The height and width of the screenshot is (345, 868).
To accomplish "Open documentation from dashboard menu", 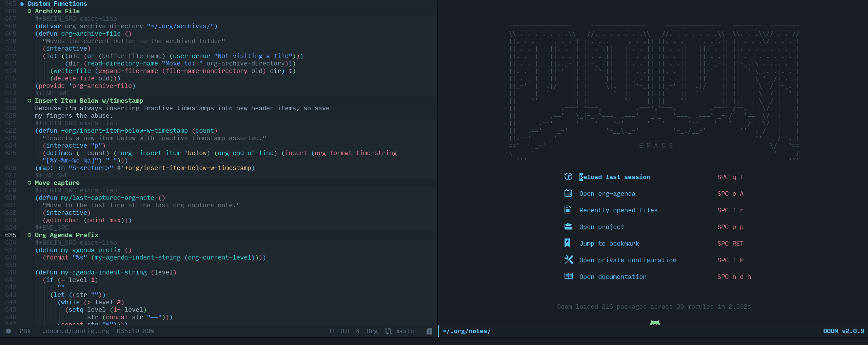I will click(613, 277).
